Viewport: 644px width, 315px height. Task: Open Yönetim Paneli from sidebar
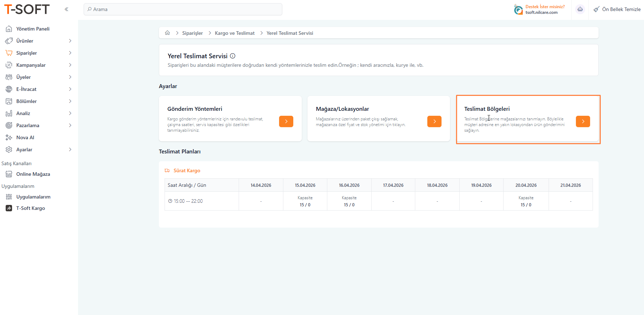click(x=33, y=29)
